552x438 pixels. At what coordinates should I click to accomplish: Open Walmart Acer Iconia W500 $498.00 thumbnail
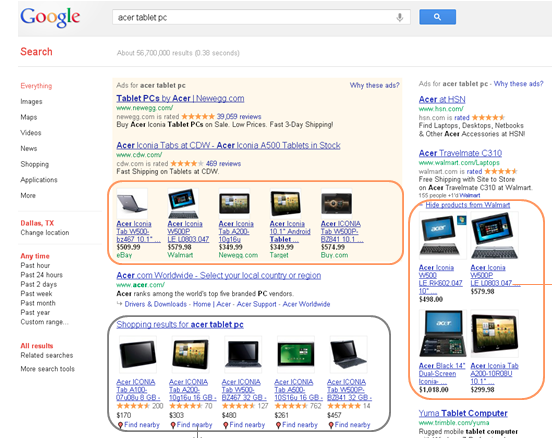443,236
